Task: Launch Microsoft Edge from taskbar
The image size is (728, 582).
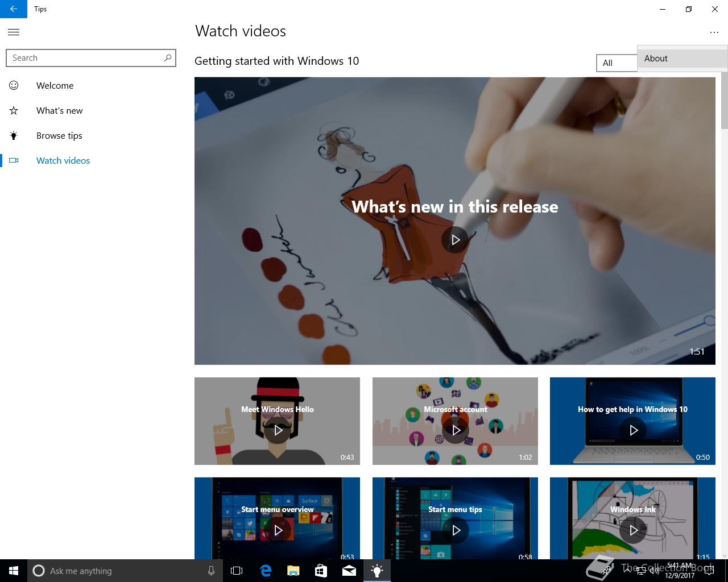Action: 265,571
